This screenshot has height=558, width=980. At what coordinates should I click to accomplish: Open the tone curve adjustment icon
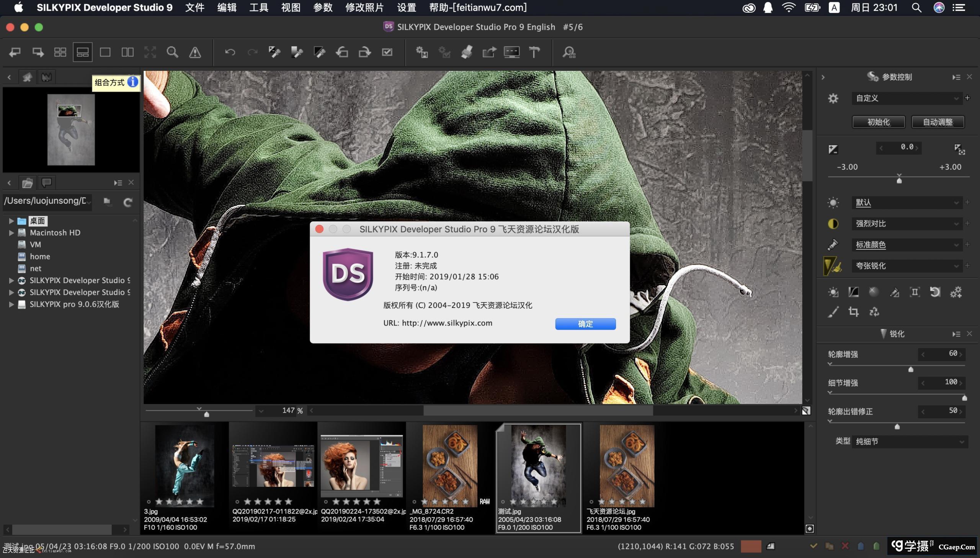(x=854, y=292)
